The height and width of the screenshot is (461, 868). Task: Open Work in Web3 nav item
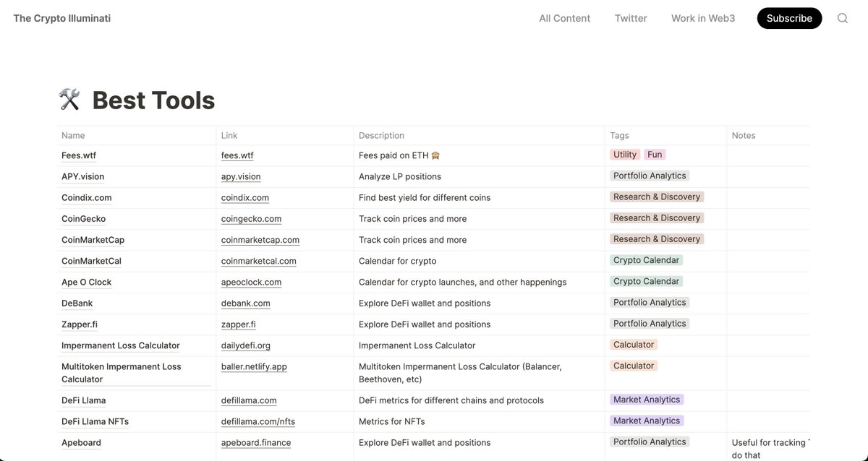click(703, 18)
